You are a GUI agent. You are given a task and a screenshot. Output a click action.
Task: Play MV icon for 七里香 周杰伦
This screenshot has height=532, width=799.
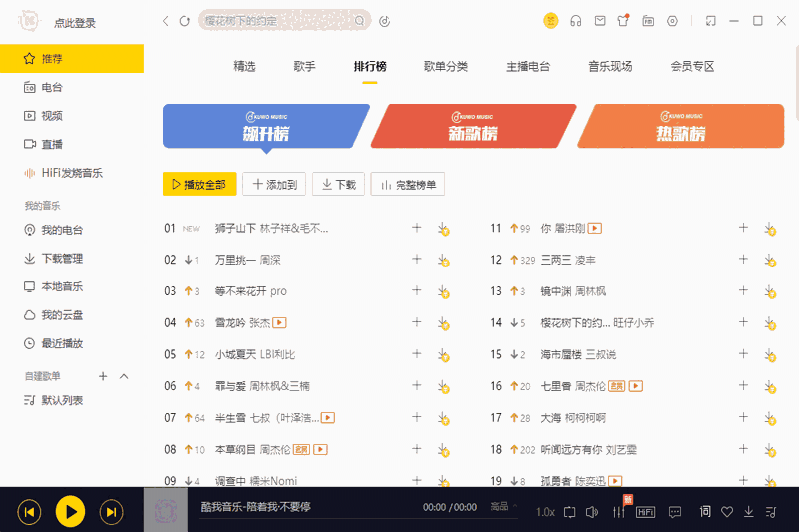[x=636, y=386]
